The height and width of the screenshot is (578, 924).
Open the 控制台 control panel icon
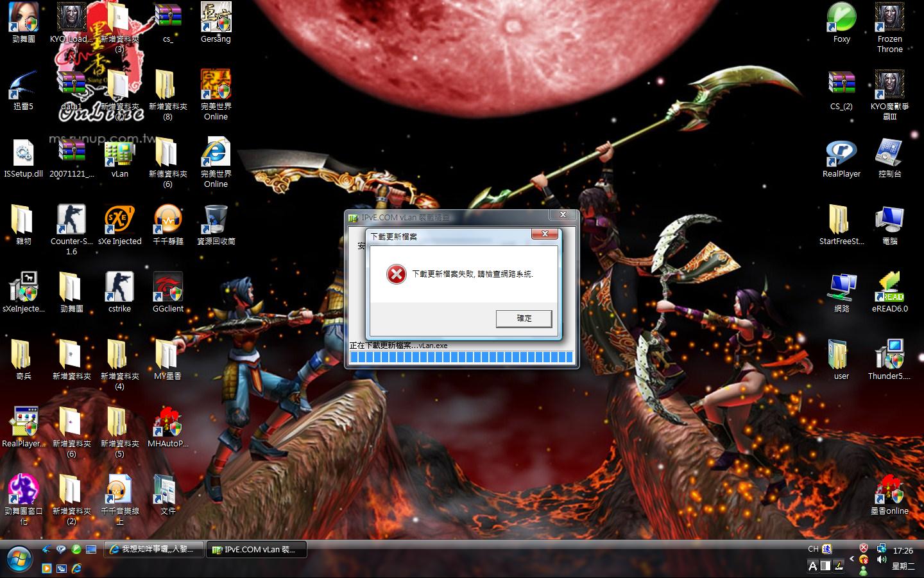pos(890,158)
